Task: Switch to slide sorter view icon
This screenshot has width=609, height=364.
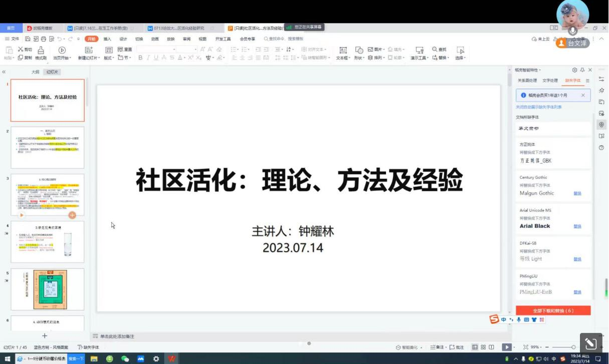Action: tap(483, 347)
